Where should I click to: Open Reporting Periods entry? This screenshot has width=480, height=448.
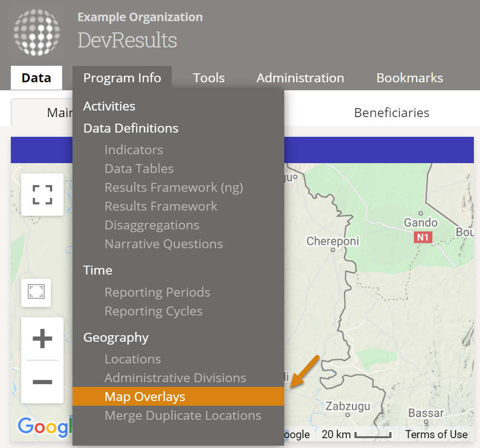[x=157, y=292]
